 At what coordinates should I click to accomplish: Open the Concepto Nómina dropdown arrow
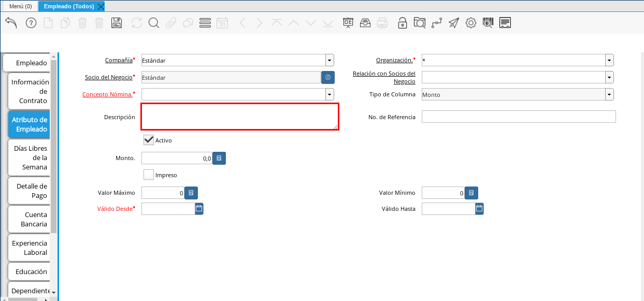(x=330, y=94)
